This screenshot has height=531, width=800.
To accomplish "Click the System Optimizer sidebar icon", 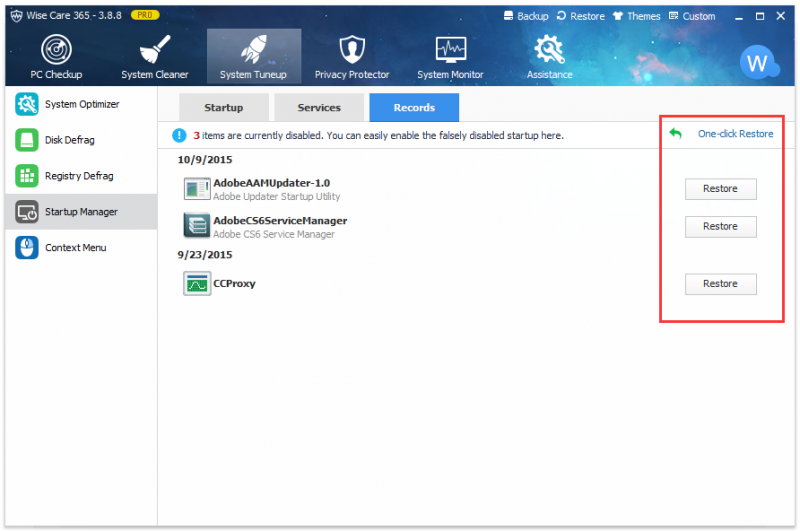I will click(x=27, y=104).
